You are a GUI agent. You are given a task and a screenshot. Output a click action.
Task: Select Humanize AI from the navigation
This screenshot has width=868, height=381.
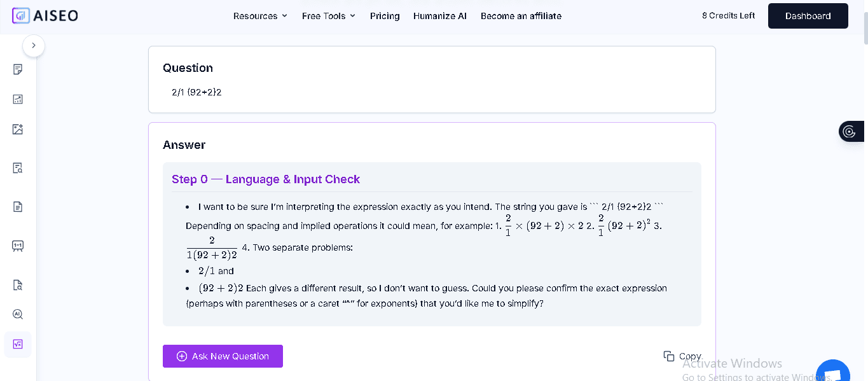click(x=439, y=16)
